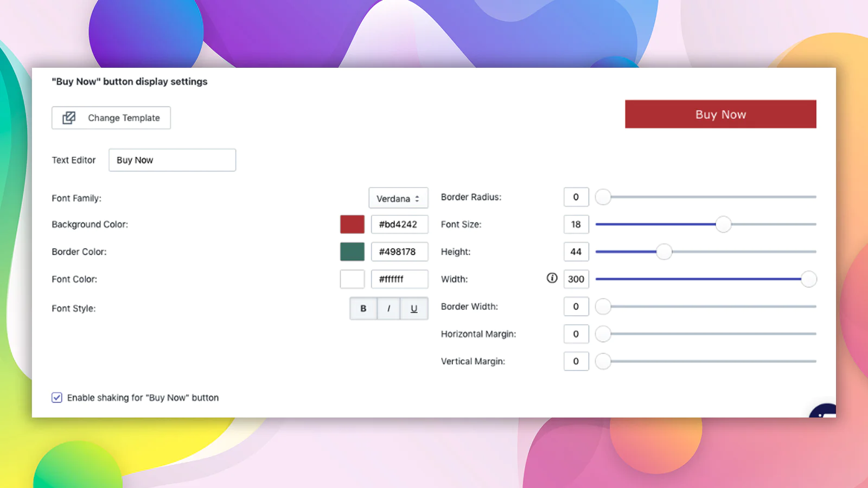Click the Vertical Margin value field
Viewport: 868px width, 488px height.
click(576, 361)
